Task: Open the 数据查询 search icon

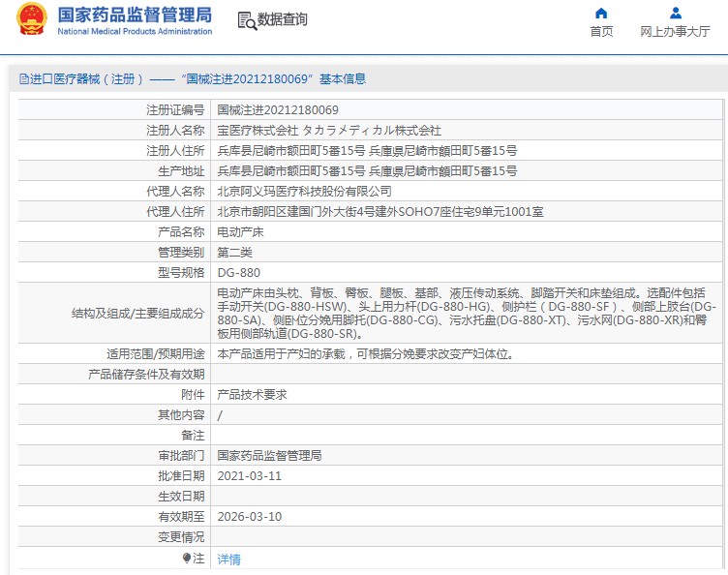Action: point(247,21)
